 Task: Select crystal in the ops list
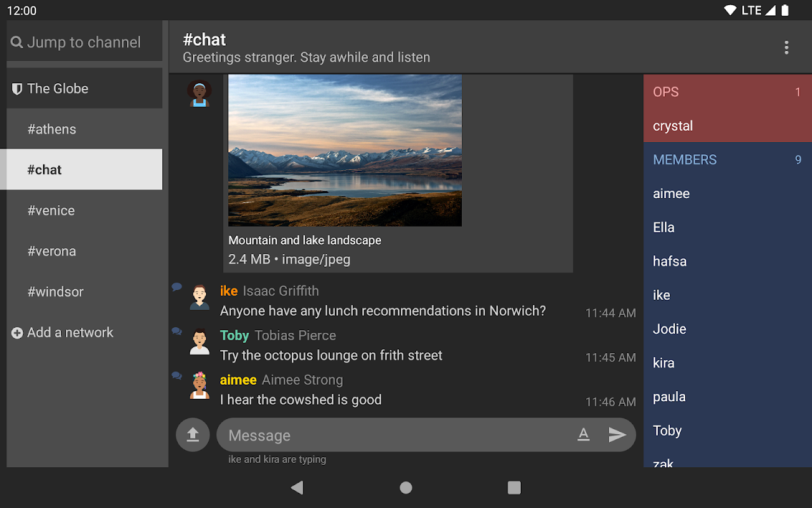click(x=673, y=126)
